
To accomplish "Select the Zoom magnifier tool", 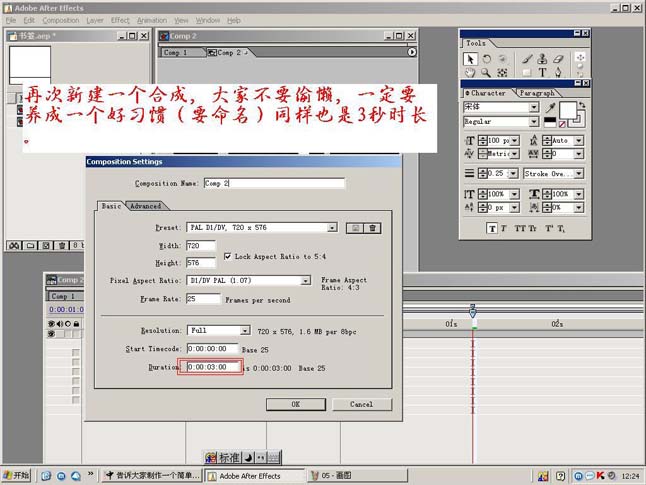I will 486,73.
